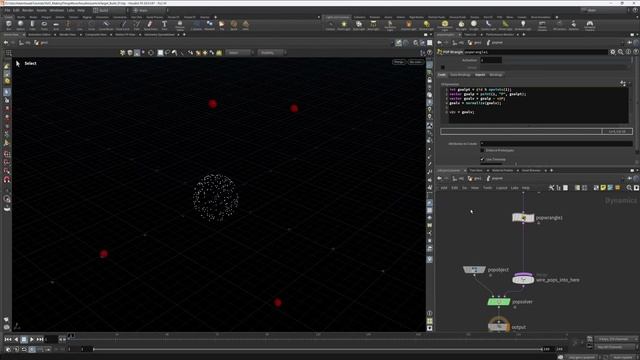
Task: Toggle the Enforce Prototypes checkbox
Action: click(x=482, y=151)
